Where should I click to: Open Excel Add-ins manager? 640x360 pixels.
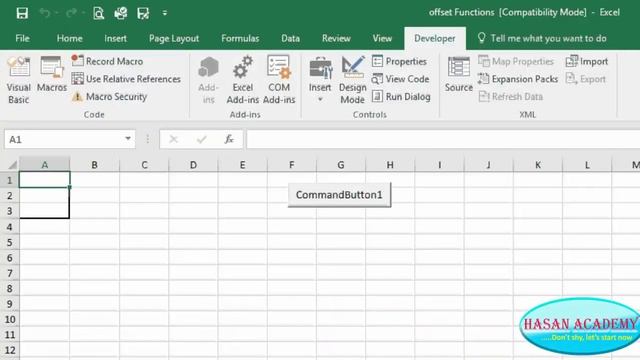point(242,80)
